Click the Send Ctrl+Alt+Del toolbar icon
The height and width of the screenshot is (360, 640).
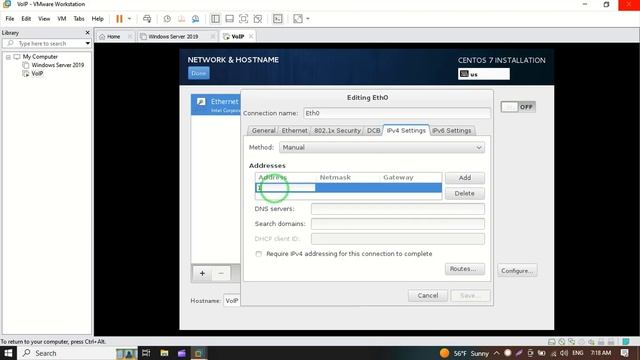point(147,19)
